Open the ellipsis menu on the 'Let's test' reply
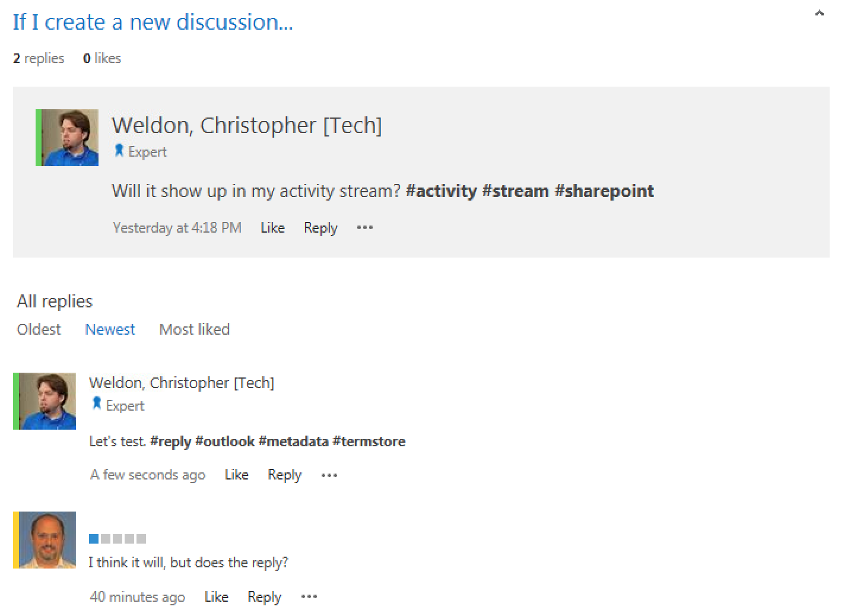The image size is (851, 616). point(329,475)
